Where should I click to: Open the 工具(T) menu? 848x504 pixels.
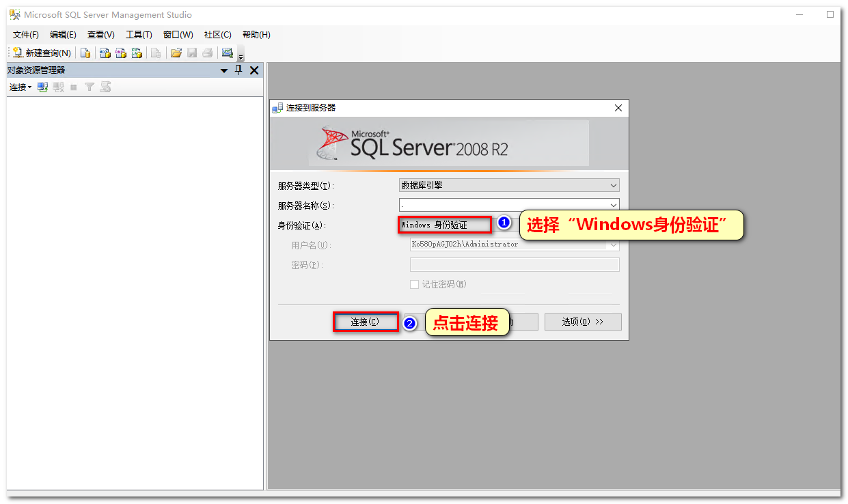coord(139,35)
